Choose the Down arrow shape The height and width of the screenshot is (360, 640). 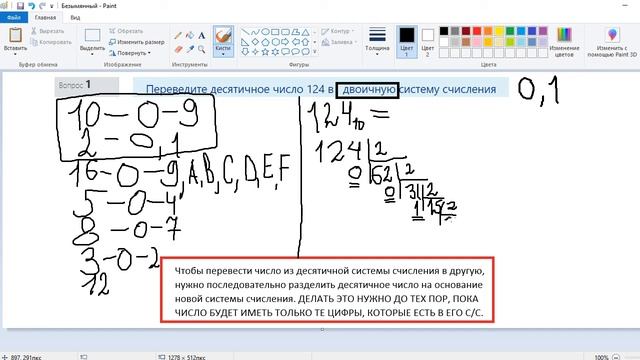point(245,52)
